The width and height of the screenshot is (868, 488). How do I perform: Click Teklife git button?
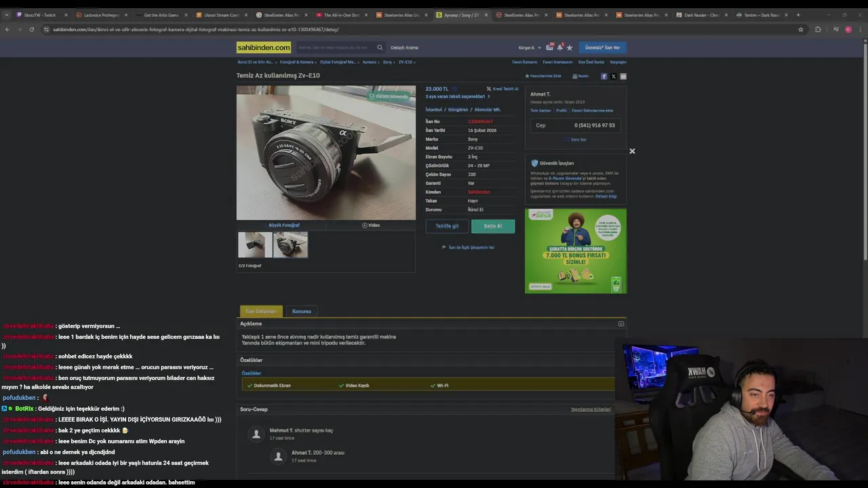(447, 226)
